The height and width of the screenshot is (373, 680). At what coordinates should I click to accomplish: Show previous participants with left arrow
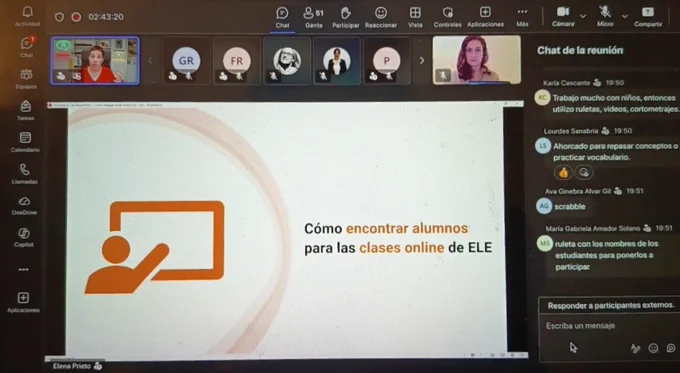tap(150, 61)
